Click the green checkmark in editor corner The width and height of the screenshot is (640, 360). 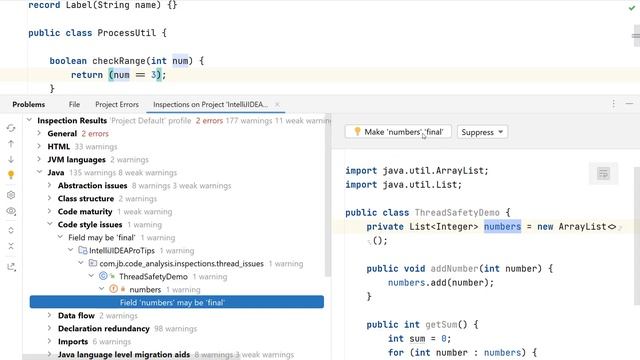pos(632,8)
